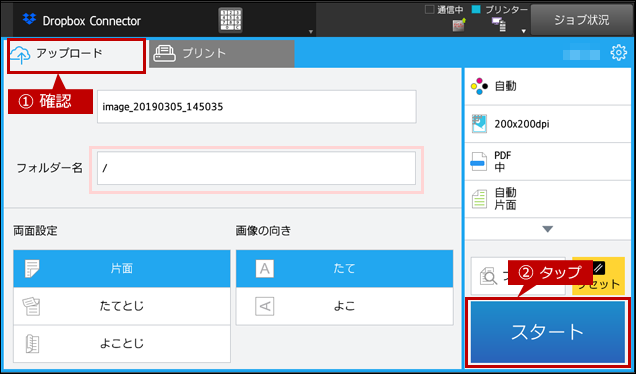Image resolution: width=636 pixels, height=374 pixels.
Task: Open the numeric keypad icon in header
Action: pyautogui.click(x=230, y=20)
